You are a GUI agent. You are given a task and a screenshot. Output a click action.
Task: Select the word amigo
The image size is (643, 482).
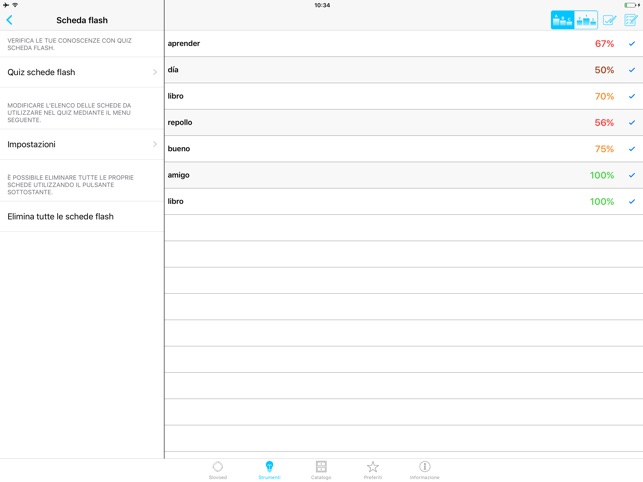[x=178, y=175]
